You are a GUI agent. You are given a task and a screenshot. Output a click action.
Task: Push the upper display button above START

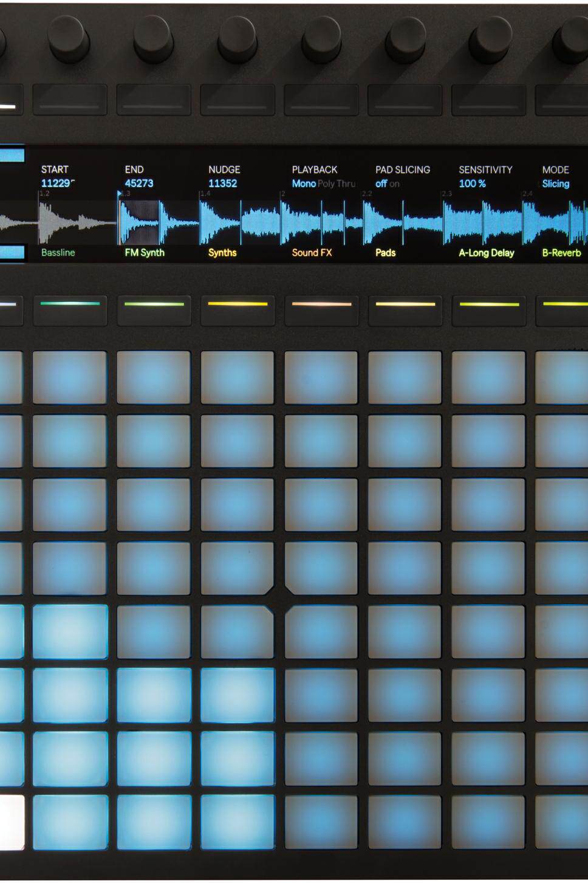pos(70,99)
